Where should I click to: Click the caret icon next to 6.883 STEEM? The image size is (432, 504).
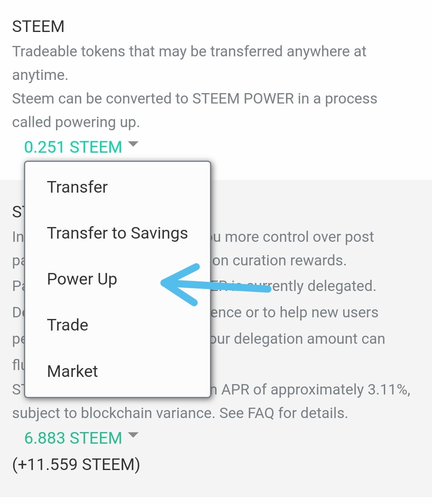pos(133,435)
